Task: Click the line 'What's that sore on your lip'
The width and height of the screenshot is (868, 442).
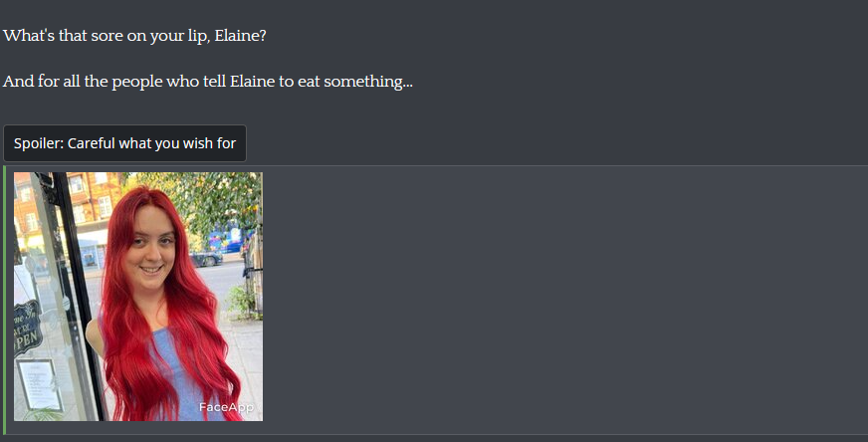Action: [107, 36]
